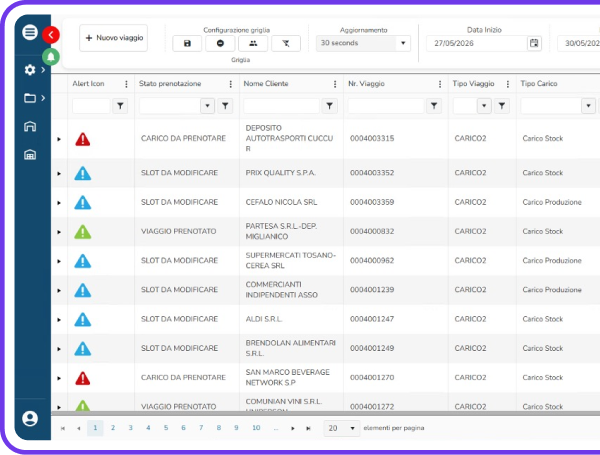
Task: Open Stato prenotazione filter dropdown
Action: point(207,106)
